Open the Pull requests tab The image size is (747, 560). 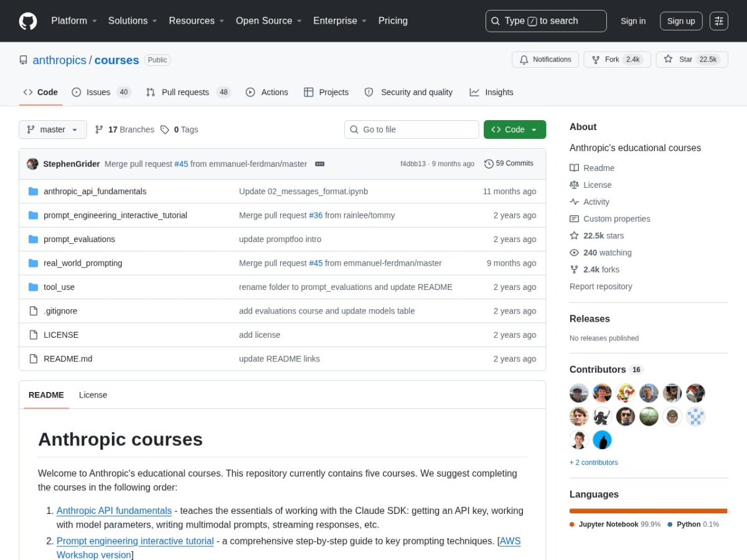point(189,92)
